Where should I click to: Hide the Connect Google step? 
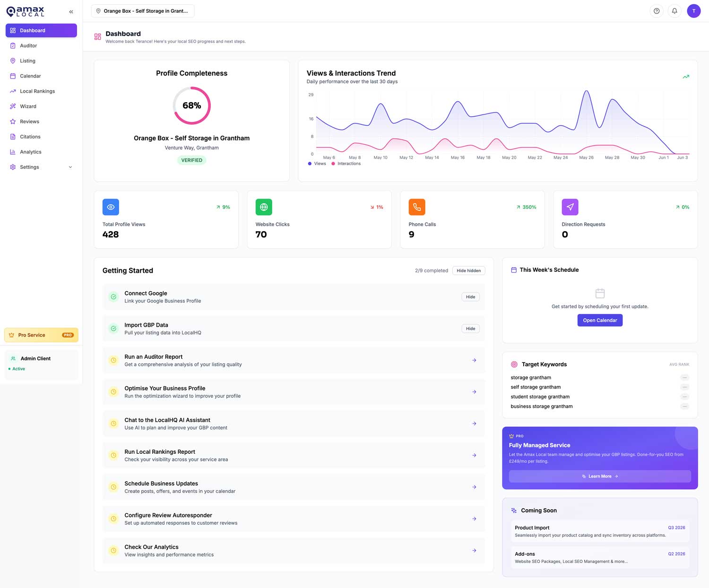470,297
